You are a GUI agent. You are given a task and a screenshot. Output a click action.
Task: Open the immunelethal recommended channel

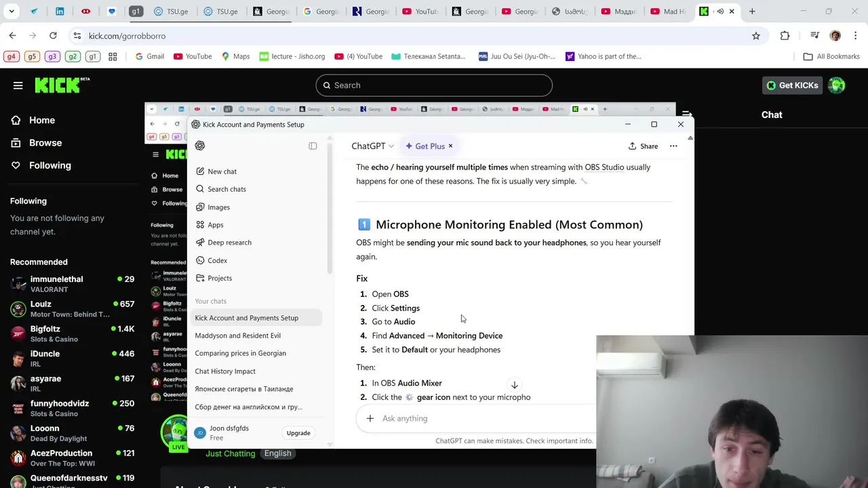coord(73,284)
